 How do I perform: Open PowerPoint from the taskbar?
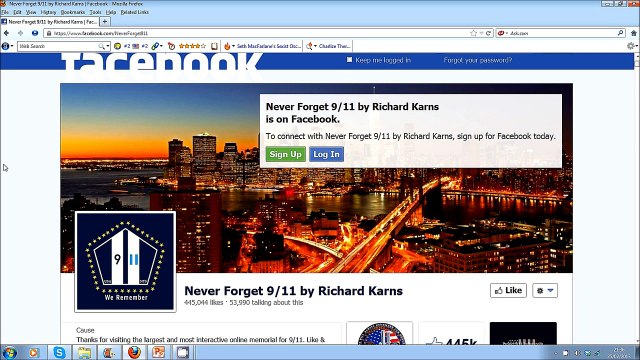tap(158, 352)
